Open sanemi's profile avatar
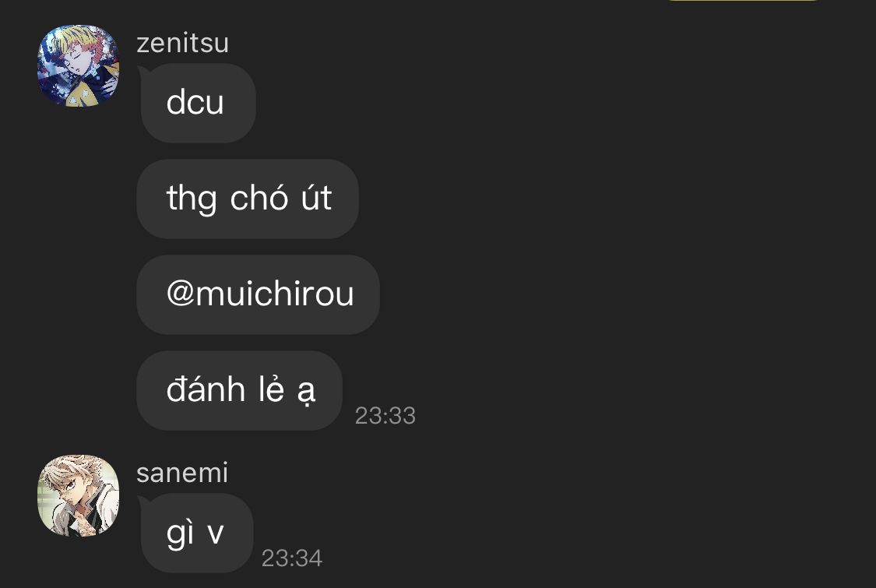Image resolution: width=876 pixels, height=588 pixels. (78, 495)
